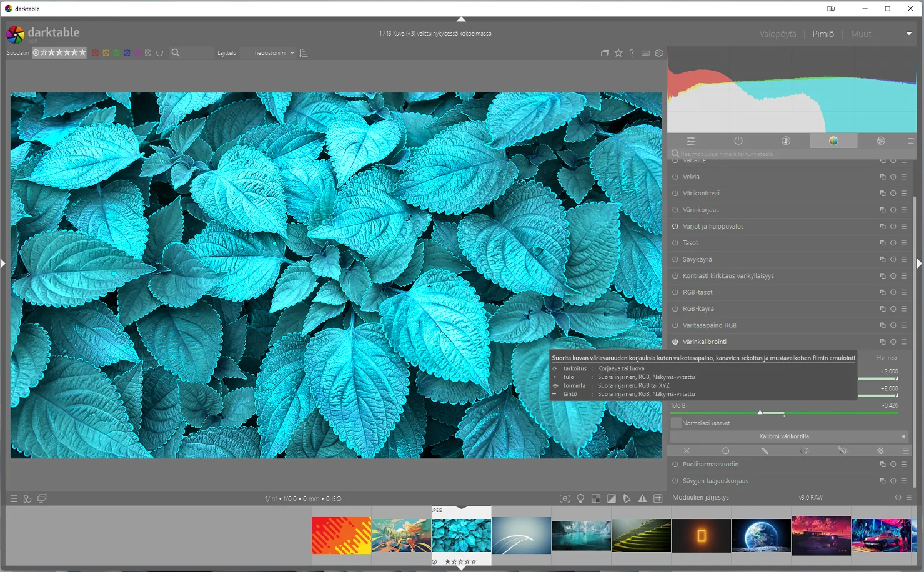Screen dimensions: 924x572
Task: Enable the RGB-käyrä module
Action: pos(675,309)
